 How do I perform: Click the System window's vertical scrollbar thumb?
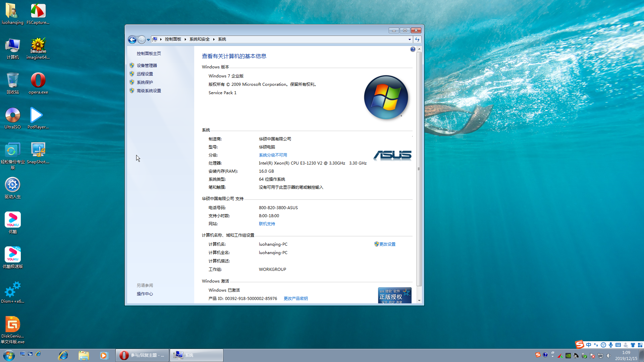tap(419, 169)
